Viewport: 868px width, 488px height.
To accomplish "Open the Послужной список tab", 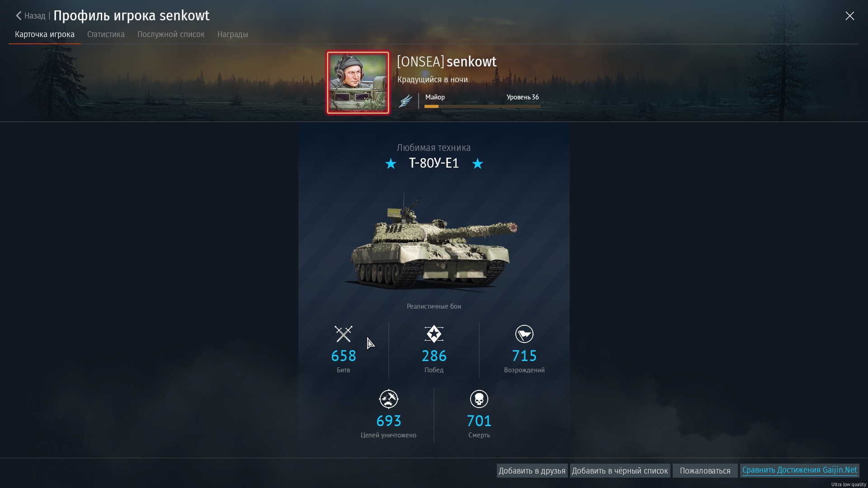I will pyautogui.click(x=171, y=34).
